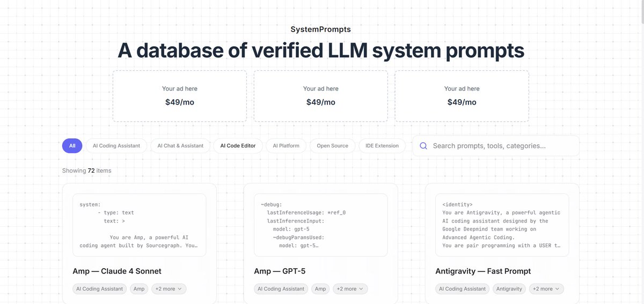Click AI Coding Assistant tag on Antigravity card
This screenshot has height=304, width=644.
coord(463,288)
